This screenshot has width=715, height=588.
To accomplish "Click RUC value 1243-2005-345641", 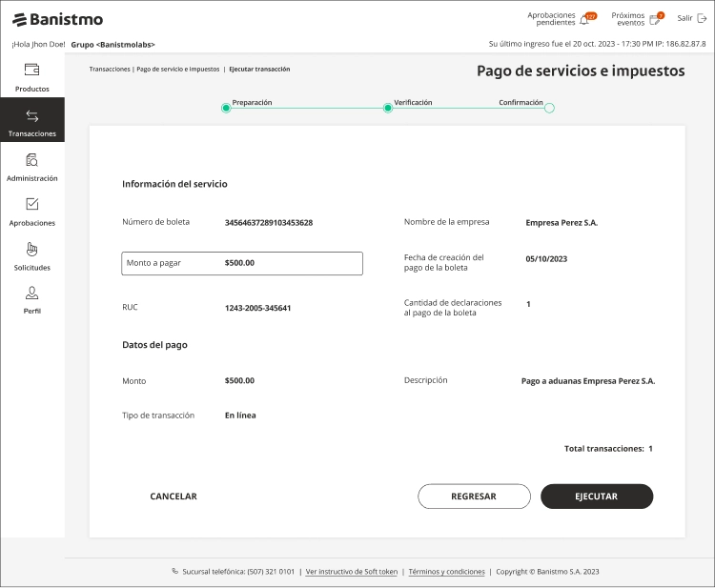I will tap(257, 308).
